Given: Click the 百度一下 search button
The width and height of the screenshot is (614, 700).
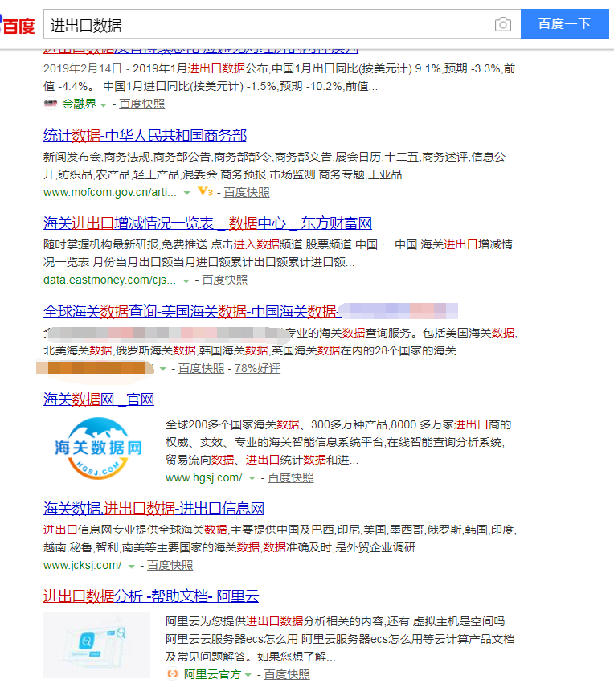Looking at the screenshot, I should 564,23.
